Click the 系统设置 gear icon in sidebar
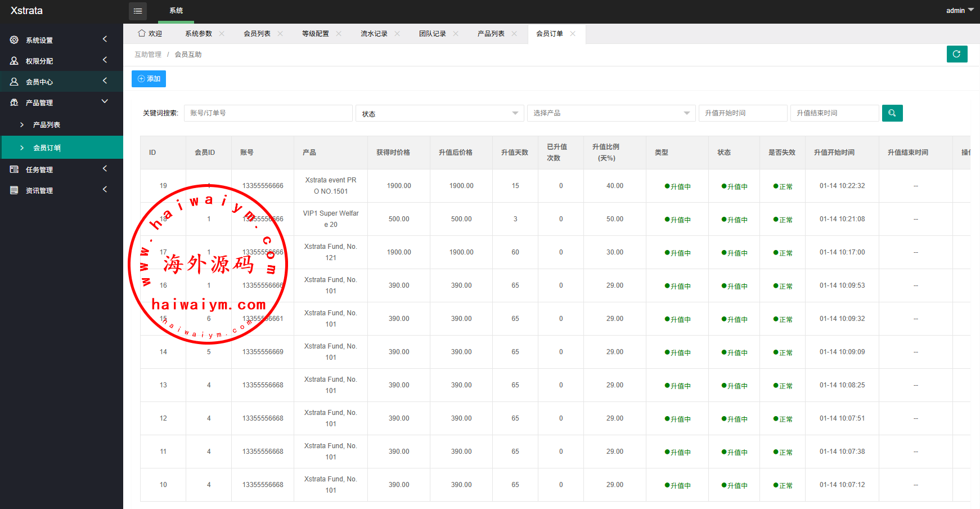980x509 pixels. click(14, 40)
